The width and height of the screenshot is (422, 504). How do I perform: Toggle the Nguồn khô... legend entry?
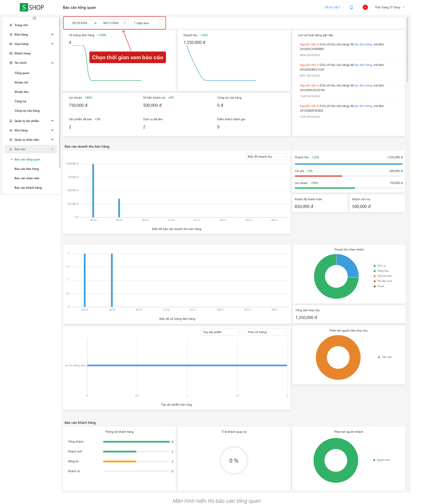click(382, 460)
